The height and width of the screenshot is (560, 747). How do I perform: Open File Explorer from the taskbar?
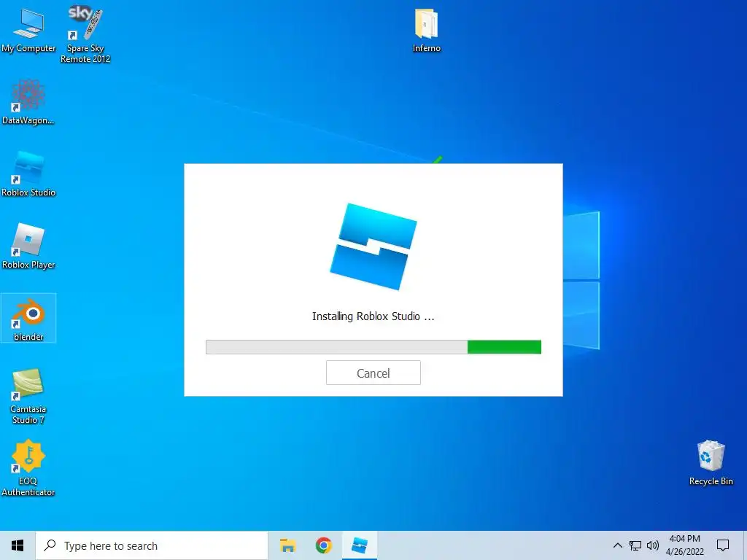tap(287, 545)
